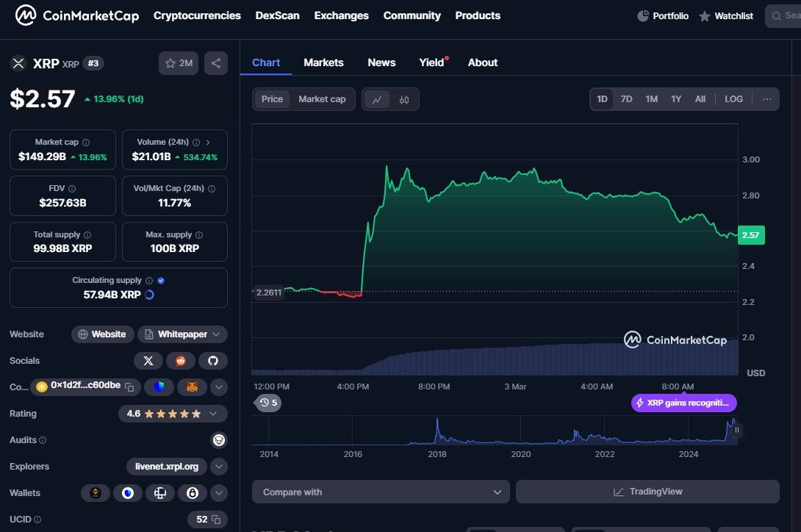The height and width of the screenshot is (532, 801).
Task: Click the XRP coin logo
Action: pos(18,63)
